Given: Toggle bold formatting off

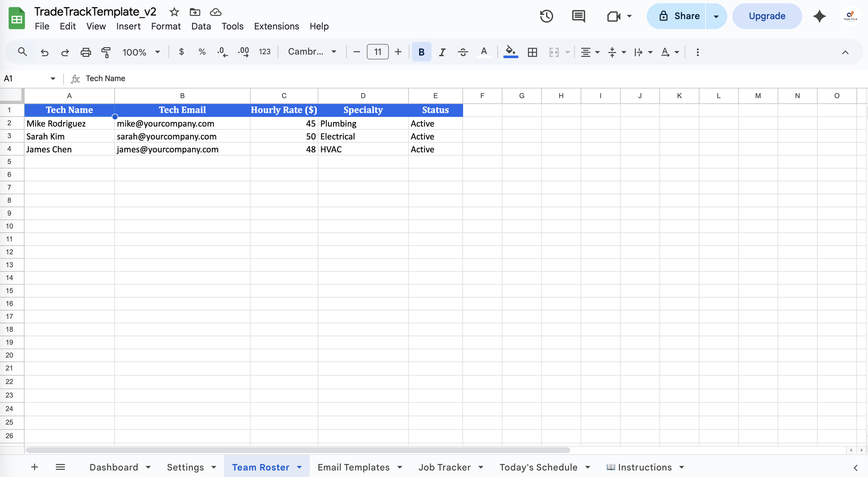Looking at the screenshot, I should (421, 52).
